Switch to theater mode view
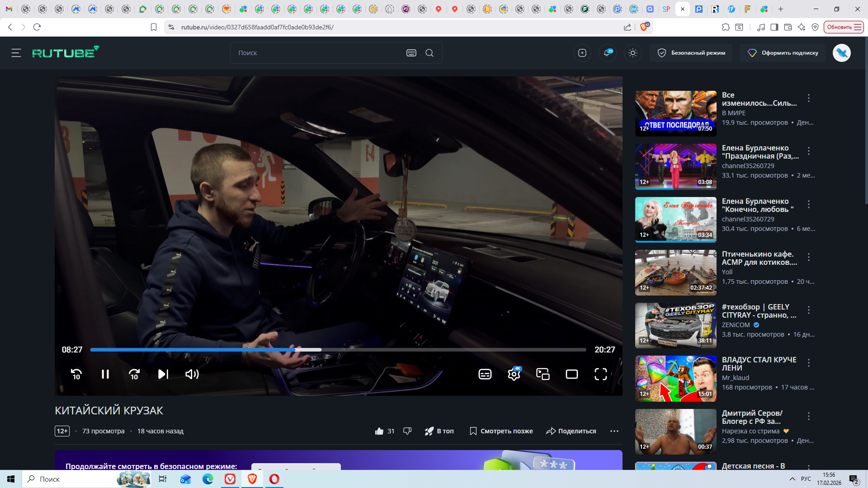Screen dimensions: 868x488 572,374
